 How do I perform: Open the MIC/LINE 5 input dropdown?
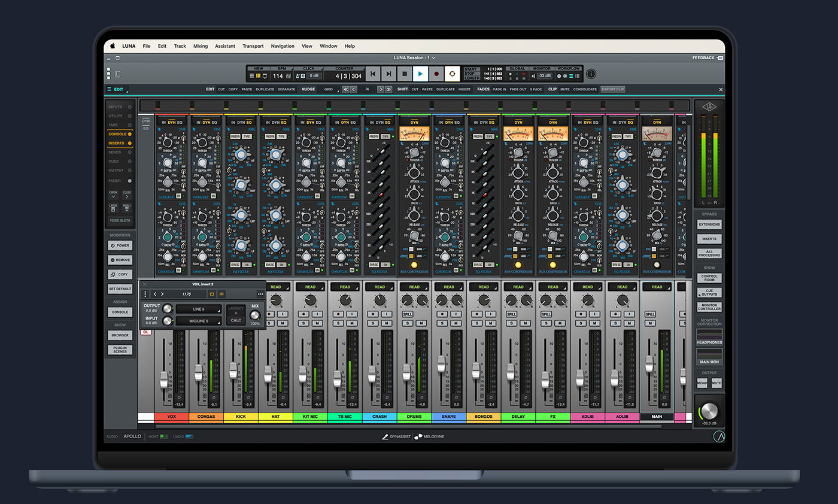tap(199, 321)
